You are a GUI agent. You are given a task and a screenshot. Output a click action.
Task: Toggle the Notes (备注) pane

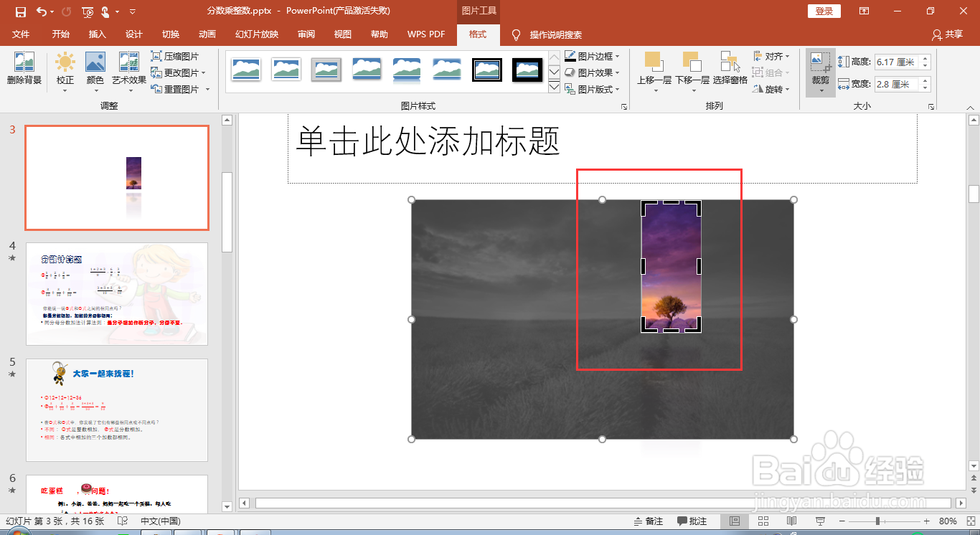(649, 521)
